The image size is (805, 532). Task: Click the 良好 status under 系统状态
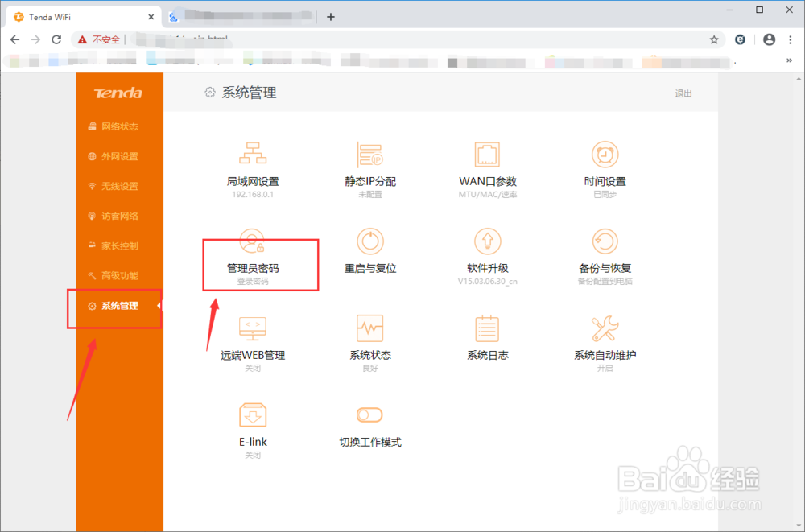370,368
